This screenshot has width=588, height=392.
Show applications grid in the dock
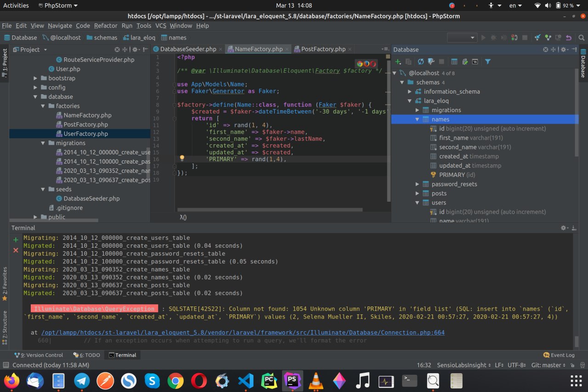click(576, 381)
